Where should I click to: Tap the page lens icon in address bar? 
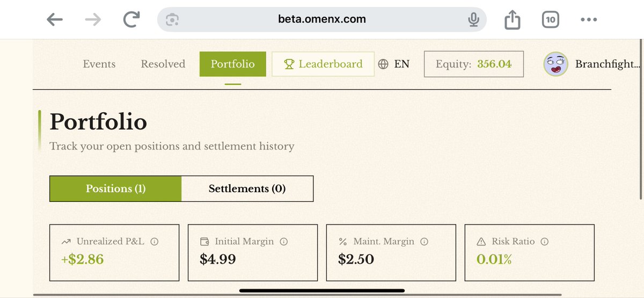[x=172, y=20]
